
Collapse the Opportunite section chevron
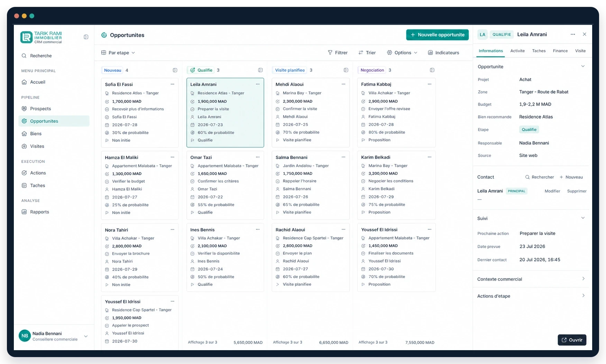point(583,66)
